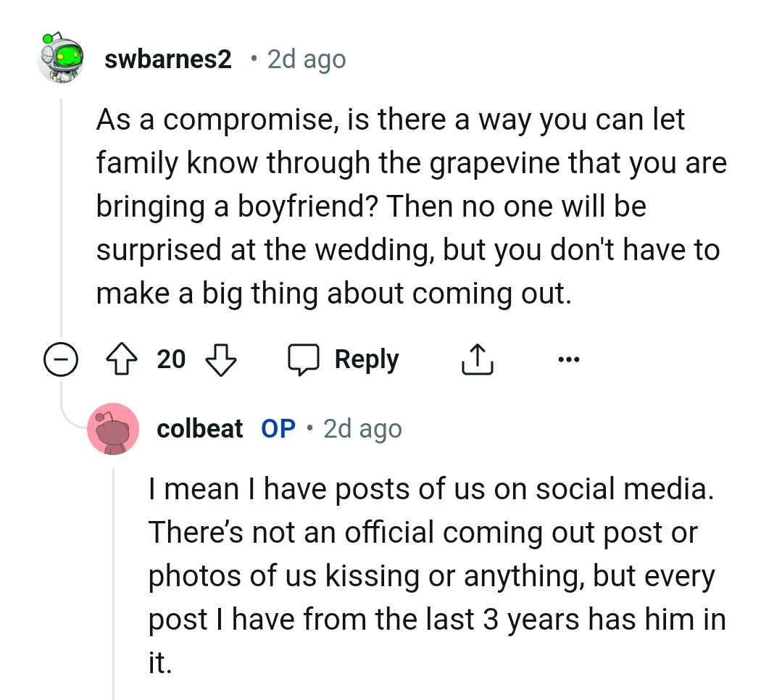Click the vote count showing 20
This screenshot has width=782, height=700.
click(x=171, y=358)
